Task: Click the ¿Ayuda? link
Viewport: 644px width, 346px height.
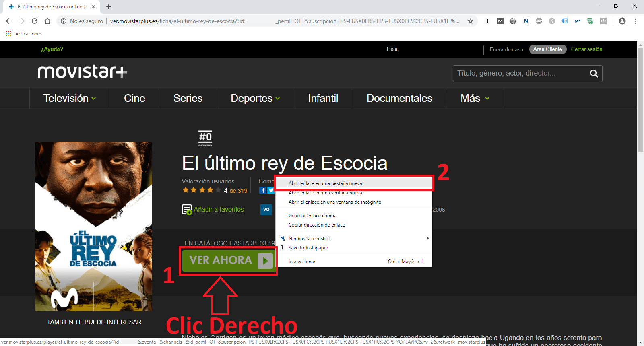Action: pos(52,49)
